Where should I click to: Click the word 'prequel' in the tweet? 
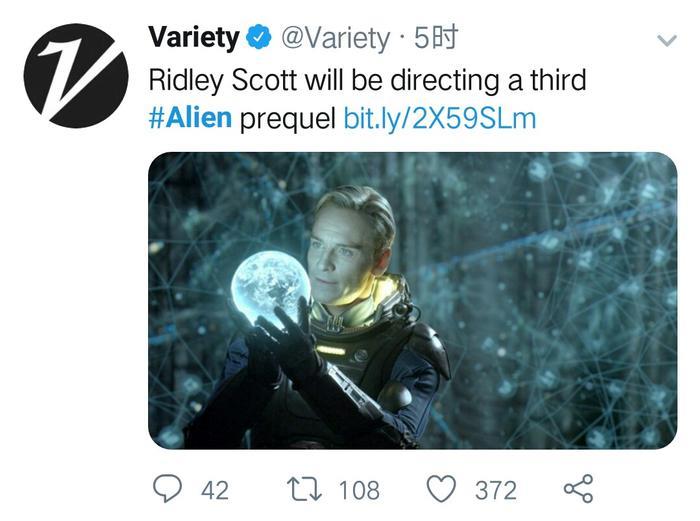(288, 118)
